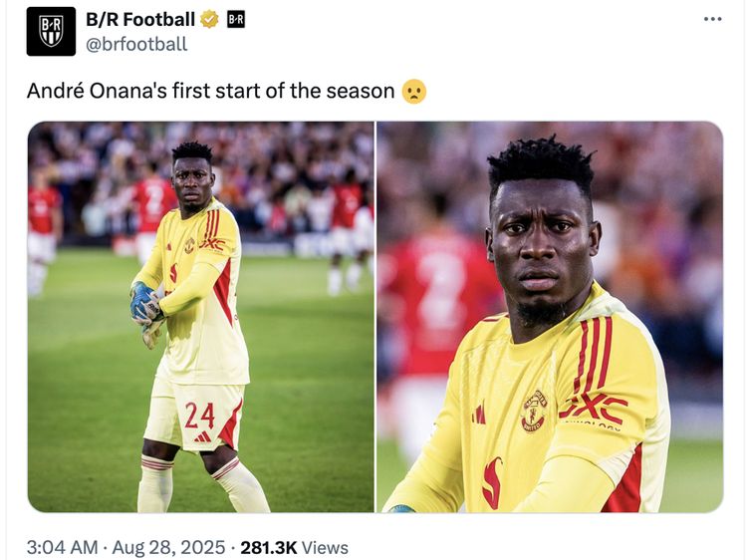747x560 pixels.
Task: Click the gold verified badge
Action: 209,20
